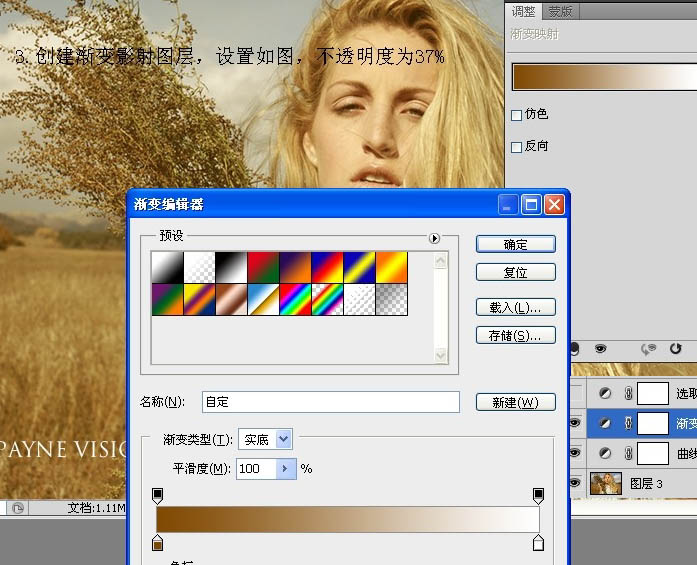Enable the 仿色 dither checkbox
Screen dimensions: 697x565
[517, 115]
